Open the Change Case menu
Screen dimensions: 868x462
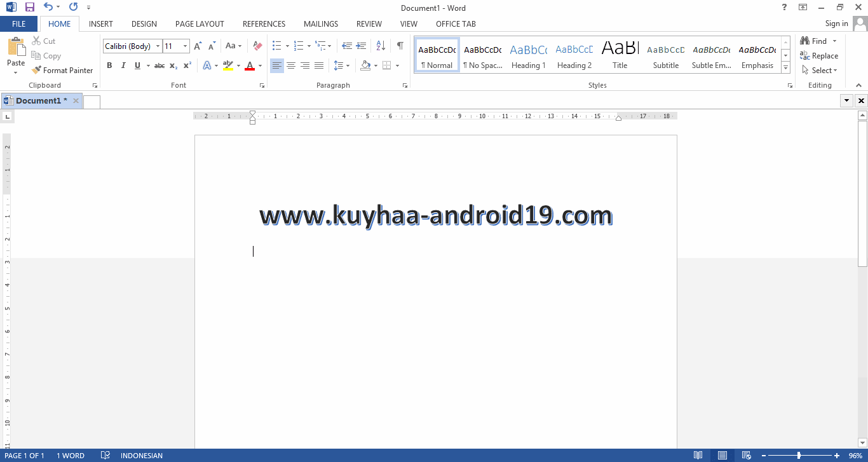coord(233,46)
